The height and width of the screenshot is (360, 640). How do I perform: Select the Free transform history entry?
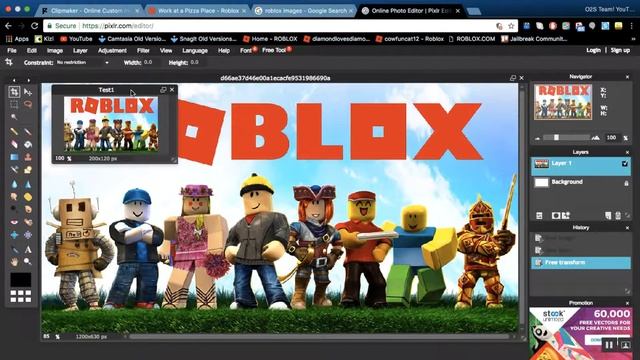[580, 262]
